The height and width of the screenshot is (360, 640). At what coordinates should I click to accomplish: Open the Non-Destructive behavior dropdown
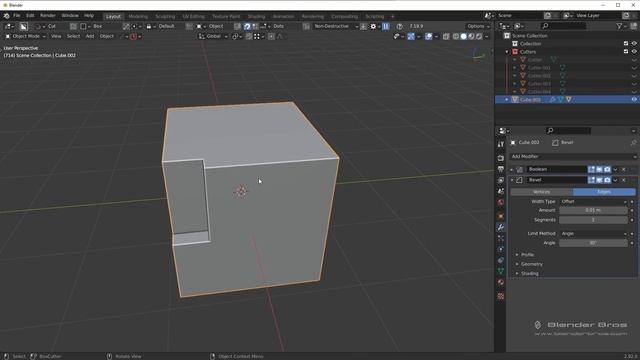click(335, 26)
